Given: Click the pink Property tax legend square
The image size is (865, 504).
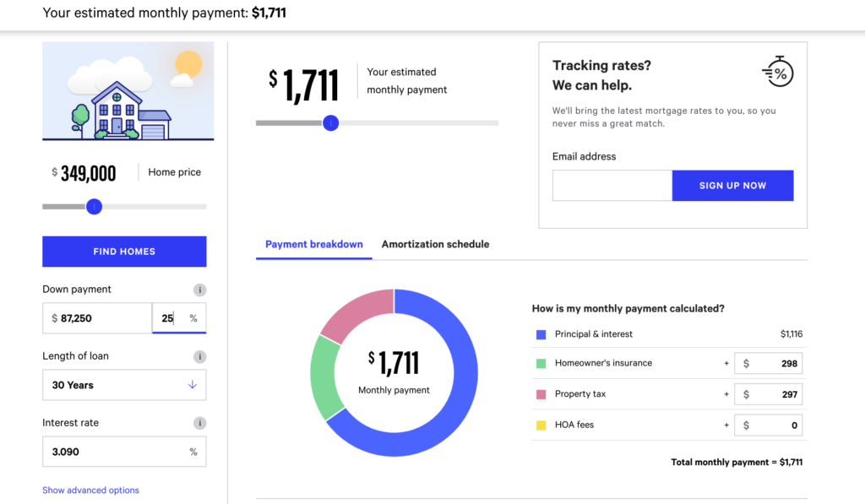Looking at the screenshot, I should point(541,394).
